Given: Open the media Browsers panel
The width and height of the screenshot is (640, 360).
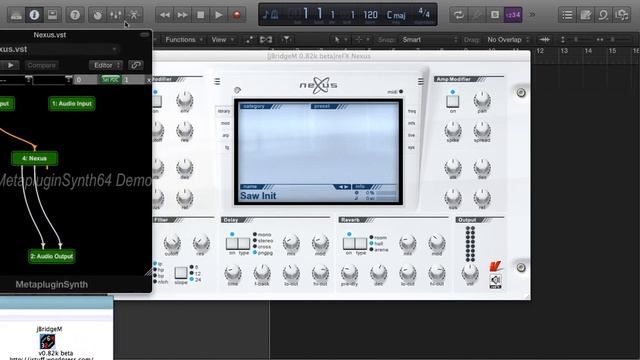Looking at the screenshot, I should (621, 15).
